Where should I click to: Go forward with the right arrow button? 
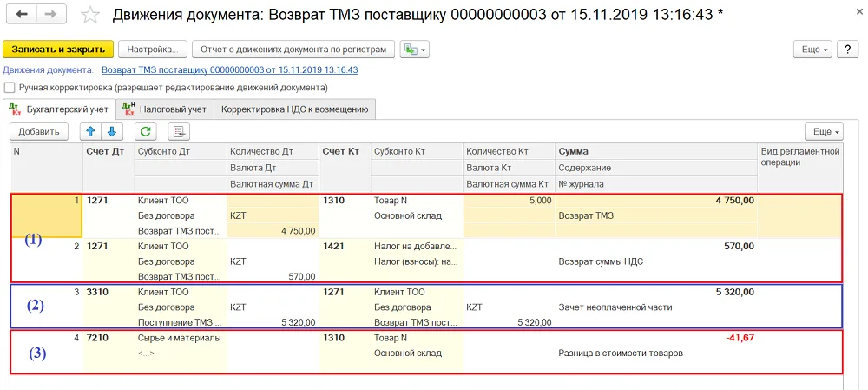(x=51, y=15)
